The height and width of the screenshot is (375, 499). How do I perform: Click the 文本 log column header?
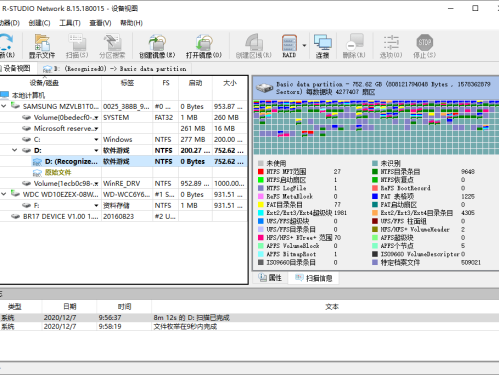coord(332,306)
